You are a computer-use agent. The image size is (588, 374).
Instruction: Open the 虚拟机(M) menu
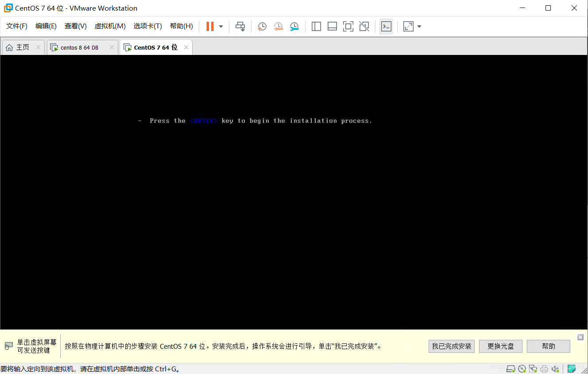pos(110,26)
